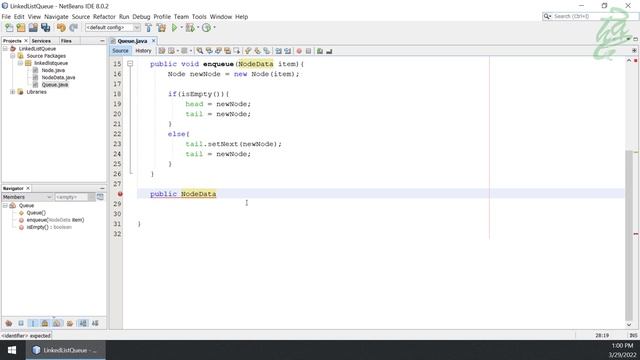Click the Undo toolbar icon
Image resolution: width=640 pixels, height=360 pixels.
point(61,27)
